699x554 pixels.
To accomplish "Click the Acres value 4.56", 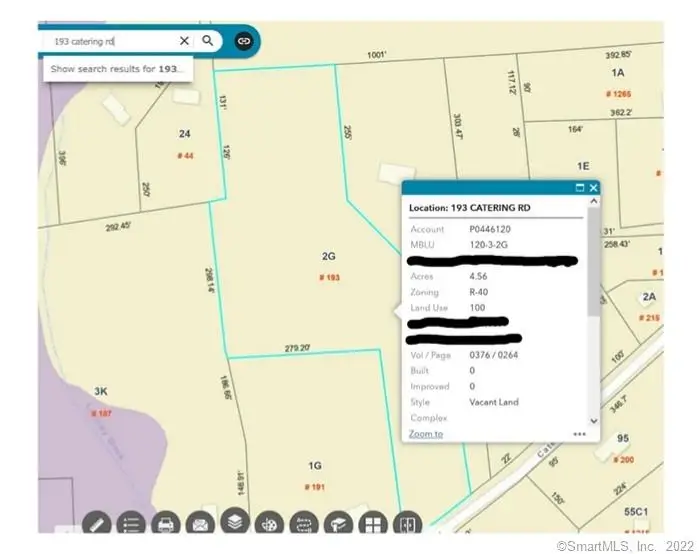I will [x=478, y=276].
